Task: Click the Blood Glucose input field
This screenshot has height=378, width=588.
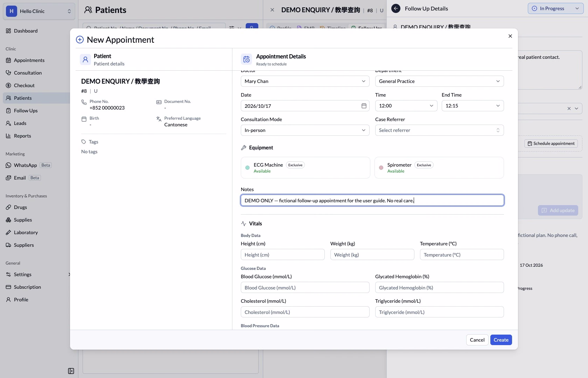Action: coord(305,287)
